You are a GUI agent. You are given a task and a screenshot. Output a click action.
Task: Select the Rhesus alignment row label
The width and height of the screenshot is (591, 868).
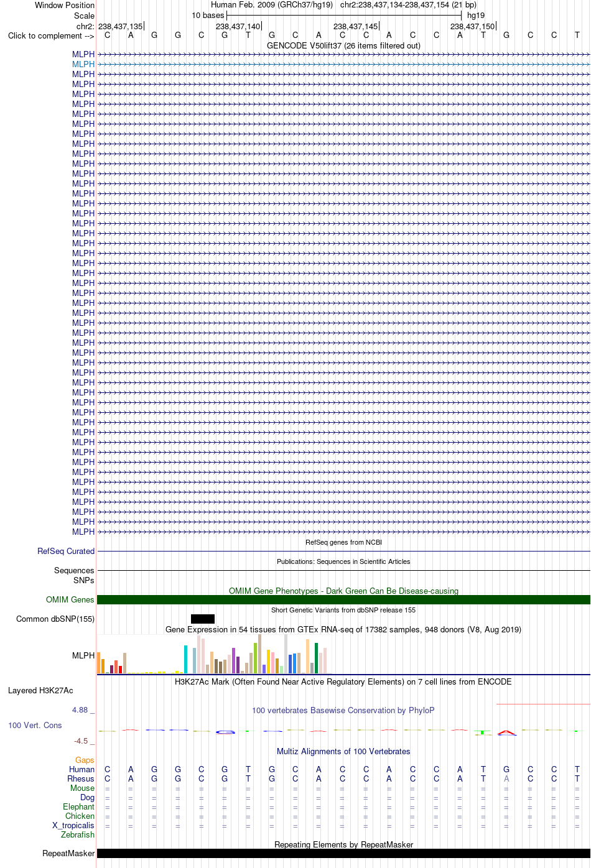[81, 778]
